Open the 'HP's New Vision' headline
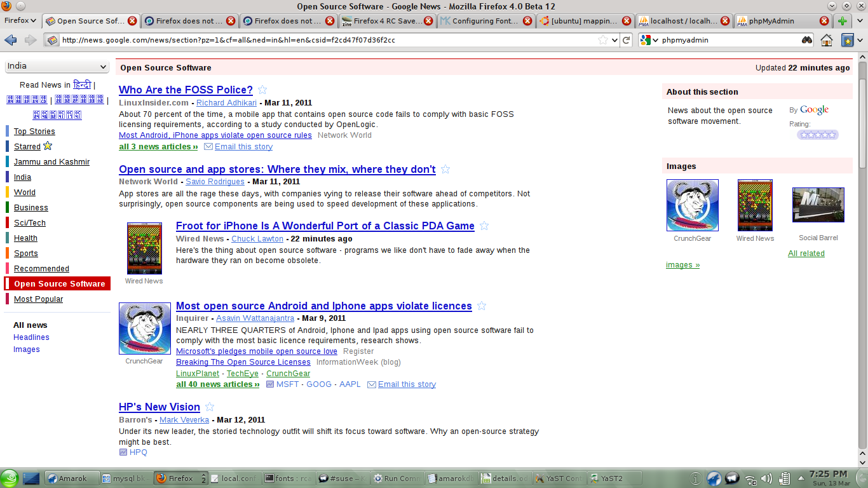Viewport: 868px width, 488px height. 159,407
